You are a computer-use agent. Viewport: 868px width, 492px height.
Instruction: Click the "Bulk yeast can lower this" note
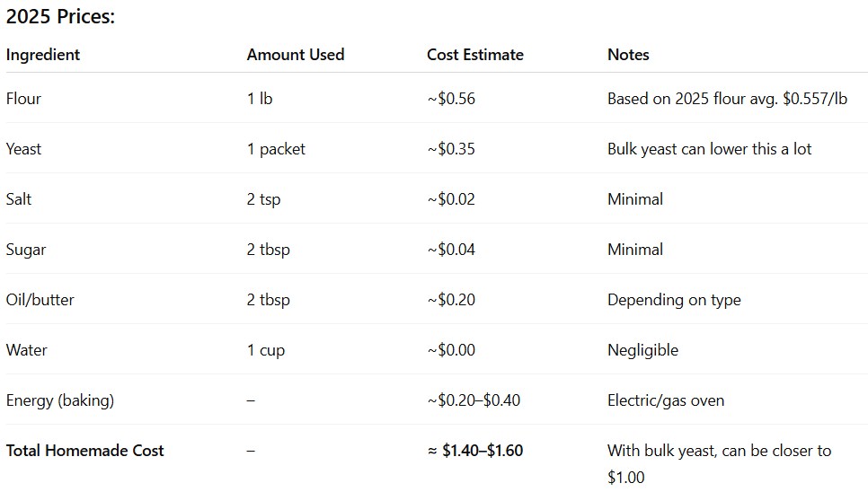tap(709, 149)
